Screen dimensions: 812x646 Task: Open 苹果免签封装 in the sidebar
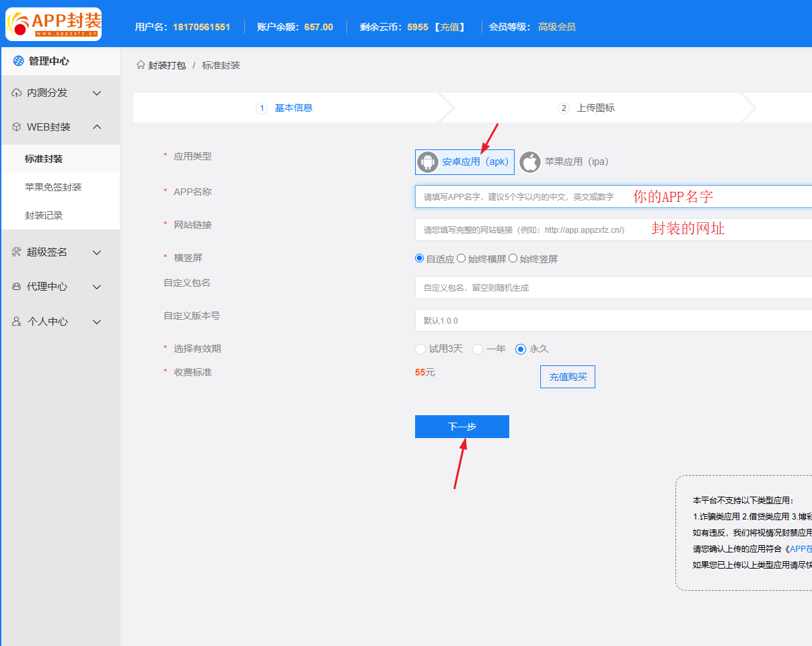(53, 187)
